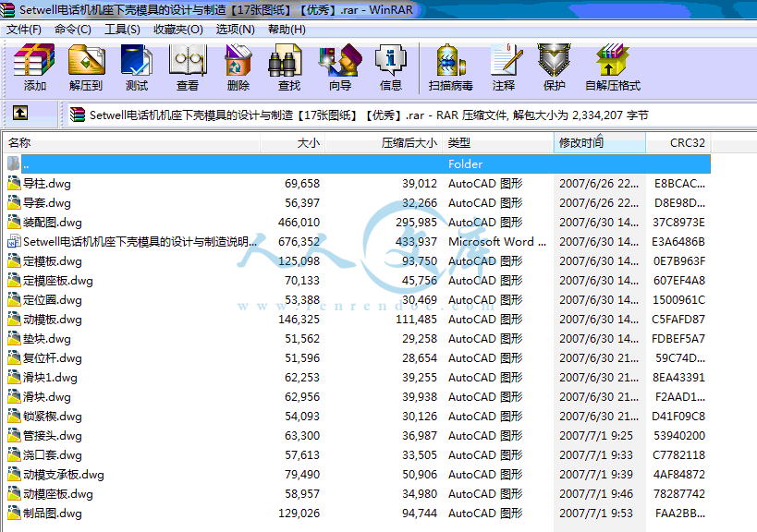Click the DWG icon of 装配图.dwg

pos(14,222)
